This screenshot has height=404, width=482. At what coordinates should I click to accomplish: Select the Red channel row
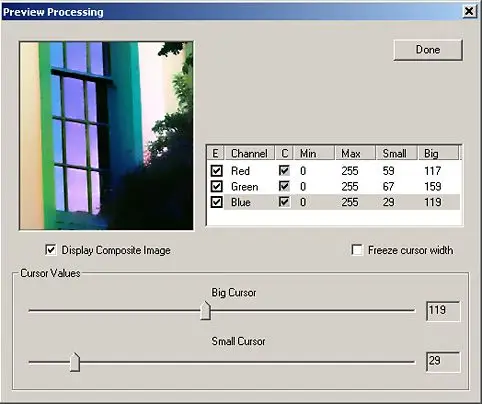334,171
